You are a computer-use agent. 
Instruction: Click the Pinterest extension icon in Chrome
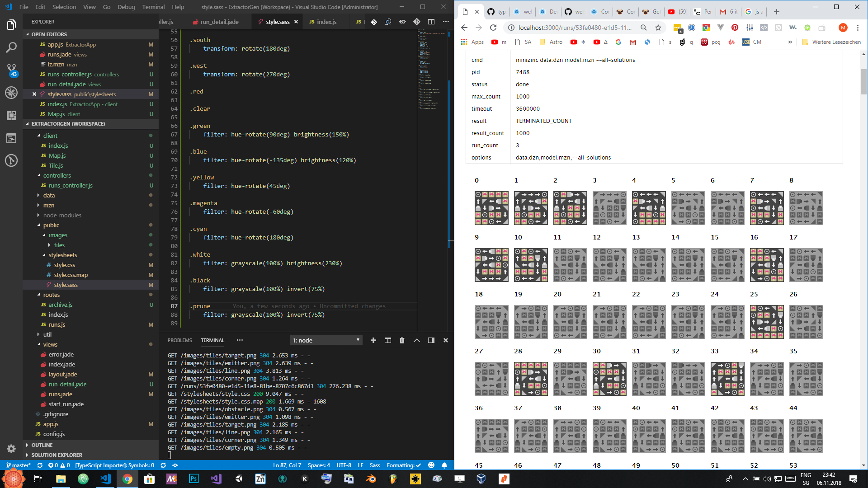tap(735, 28)
